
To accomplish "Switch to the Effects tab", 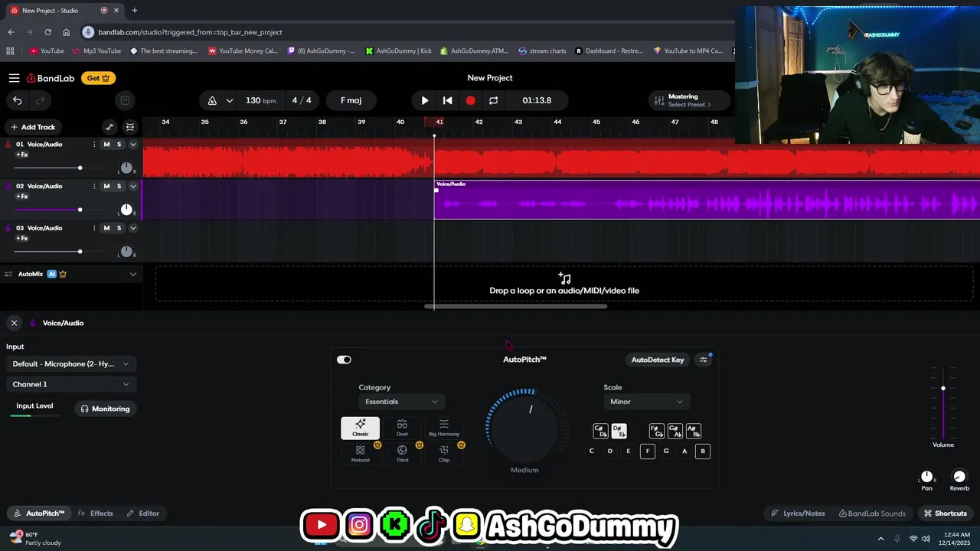I will point(96,514).
